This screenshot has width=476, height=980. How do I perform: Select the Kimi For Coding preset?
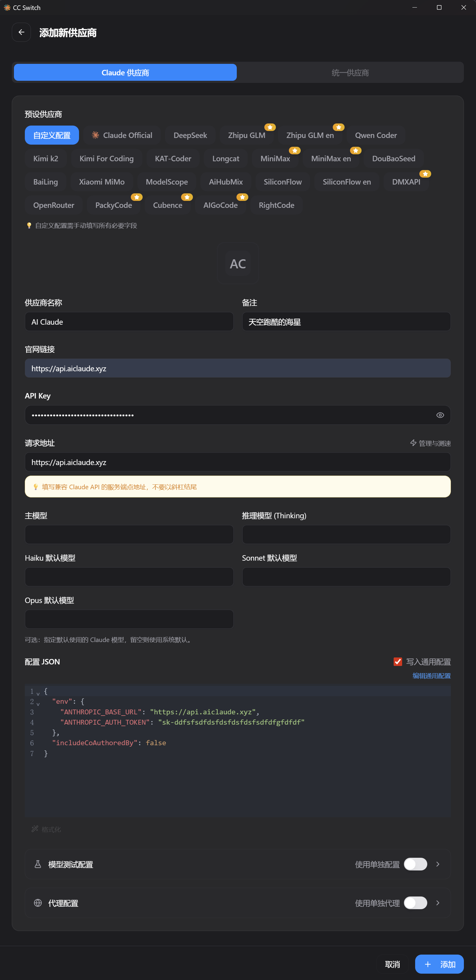[x=107, y=159]
